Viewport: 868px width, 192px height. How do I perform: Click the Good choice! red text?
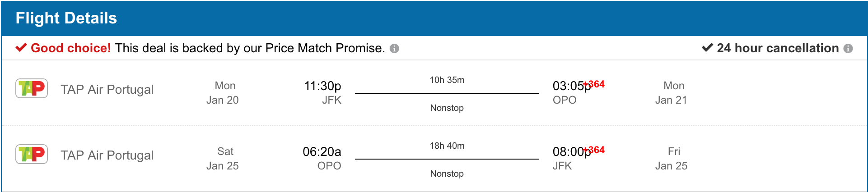(71, 48)
